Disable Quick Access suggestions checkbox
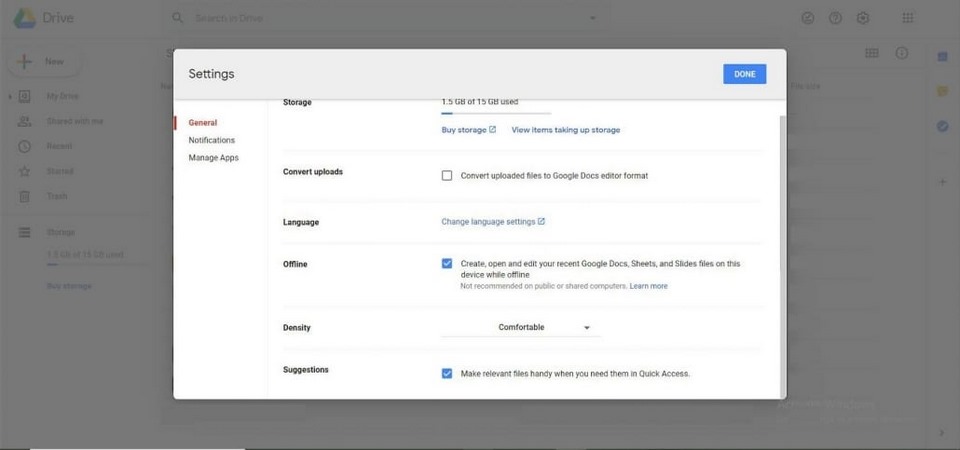The image size is (960, 450). coord(447,373)
